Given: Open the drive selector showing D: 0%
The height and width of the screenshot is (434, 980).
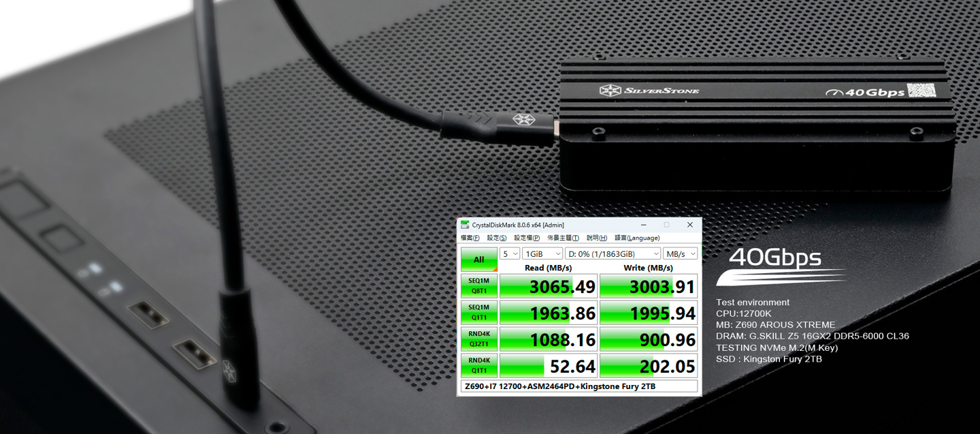Looking at the screenshot, I should [x=612, y=253].
